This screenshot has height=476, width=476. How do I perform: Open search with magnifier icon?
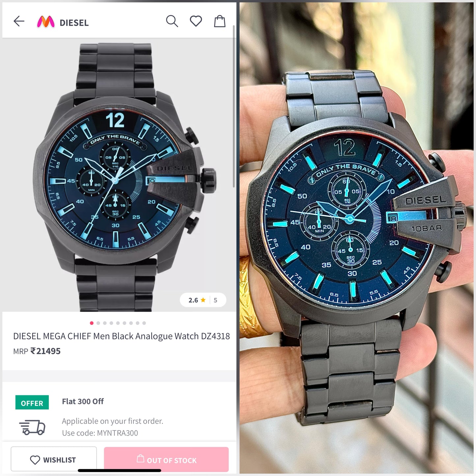(172, 21)
